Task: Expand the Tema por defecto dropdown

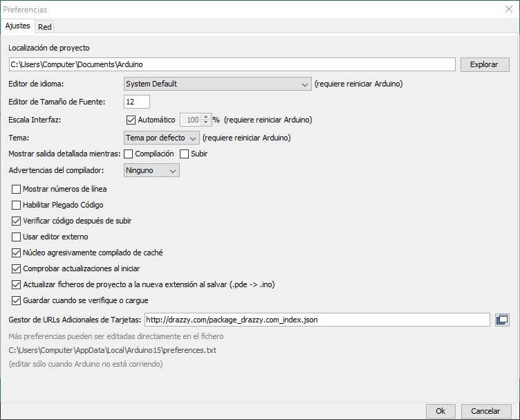Action: (x=162, y=138)
